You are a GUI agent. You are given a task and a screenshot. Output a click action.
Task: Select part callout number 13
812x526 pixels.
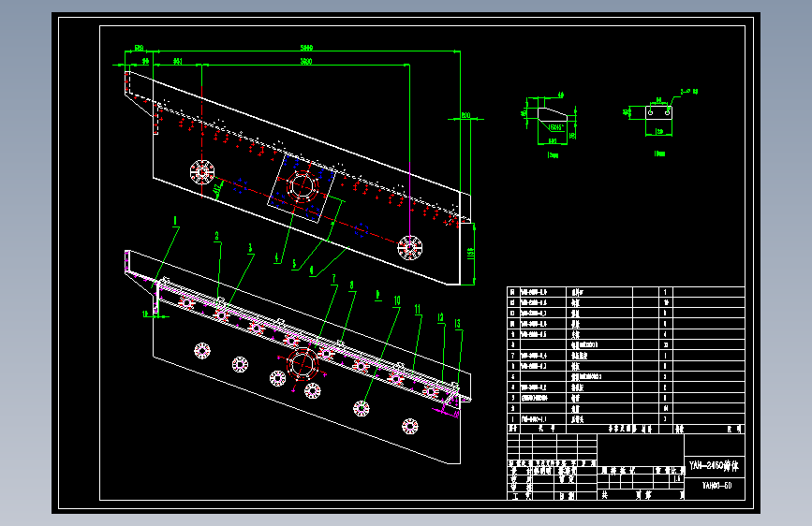point(457,324)
